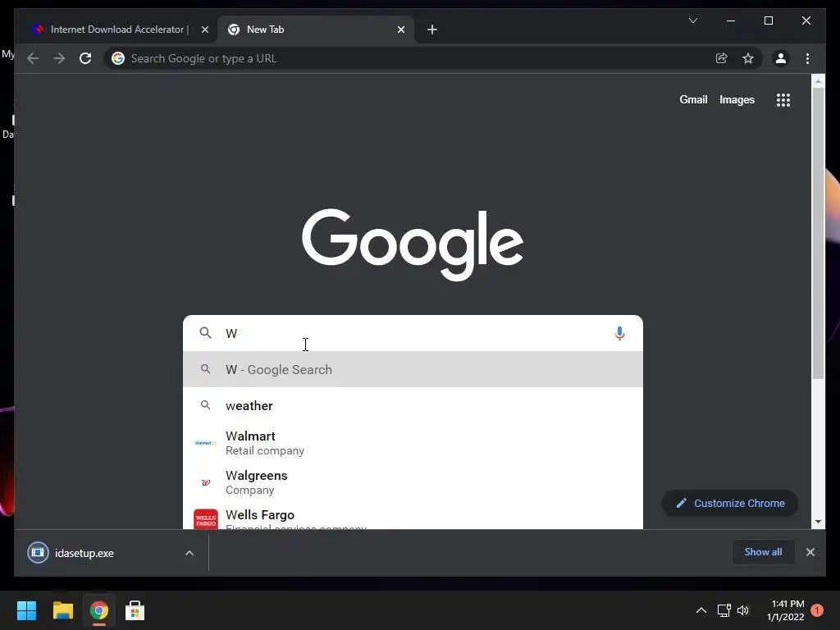
Task: Pick the Walgreens suggestion
Action: [413, 482]
